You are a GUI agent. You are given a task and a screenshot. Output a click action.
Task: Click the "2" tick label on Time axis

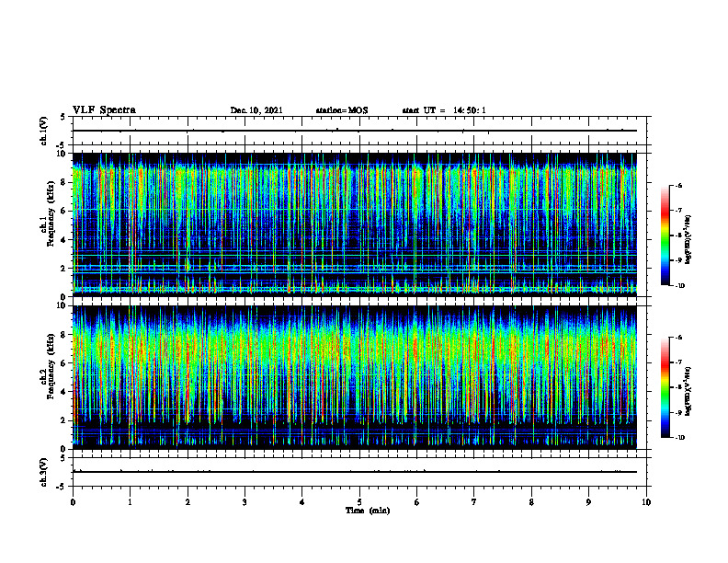pos(188,502)
